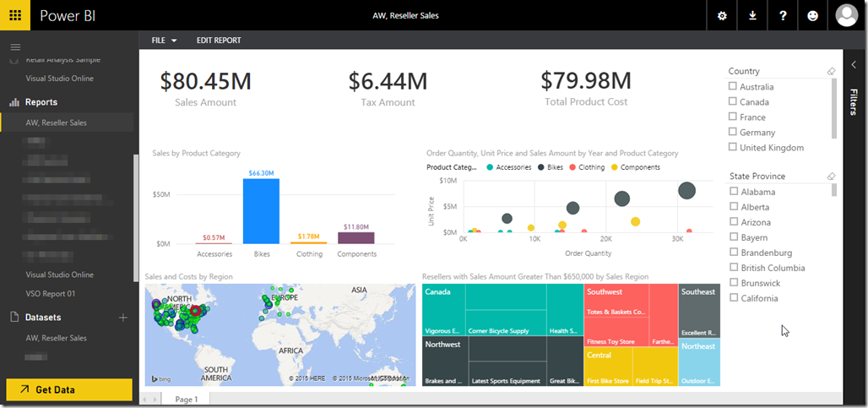
Task: Click the smiley feedback icon
Action: (x=812, y=15)
